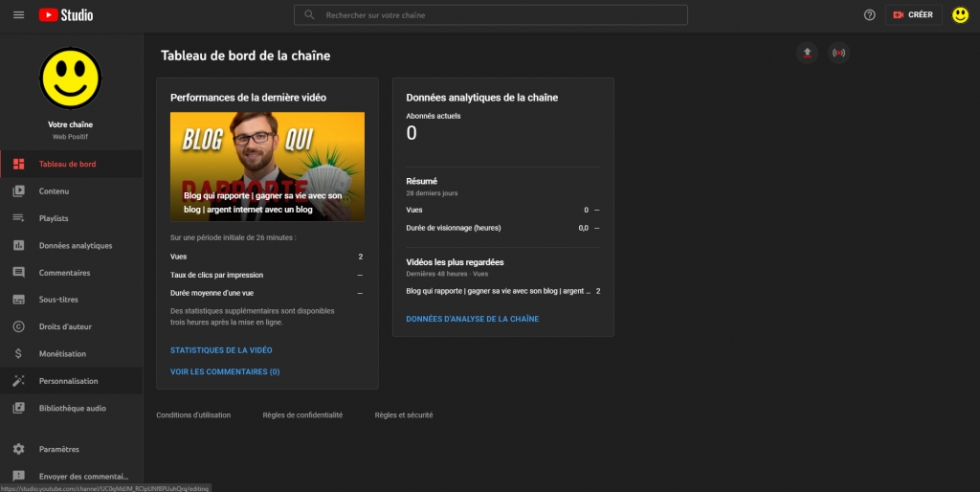Click the Contenu sidebar icon
Image resolution: width=980 pixels, height=492 pixels.
pos(18,191)
